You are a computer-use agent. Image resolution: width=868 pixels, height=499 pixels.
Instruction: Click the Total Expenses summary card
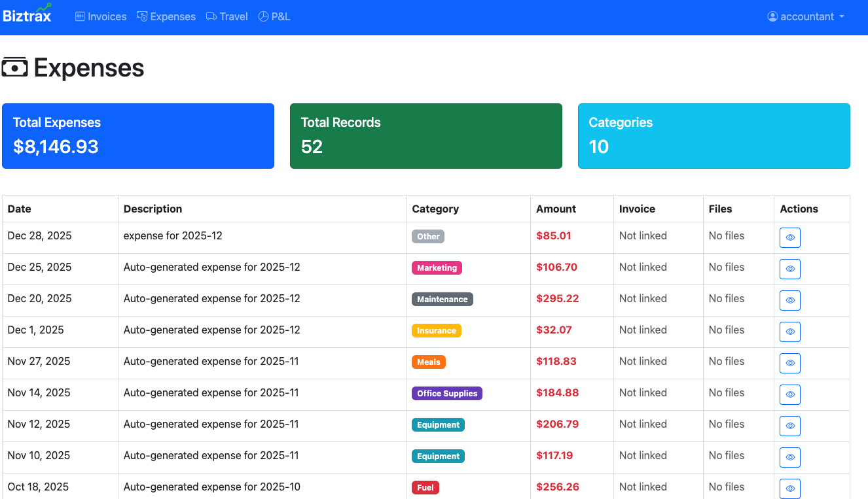(138, 135)
